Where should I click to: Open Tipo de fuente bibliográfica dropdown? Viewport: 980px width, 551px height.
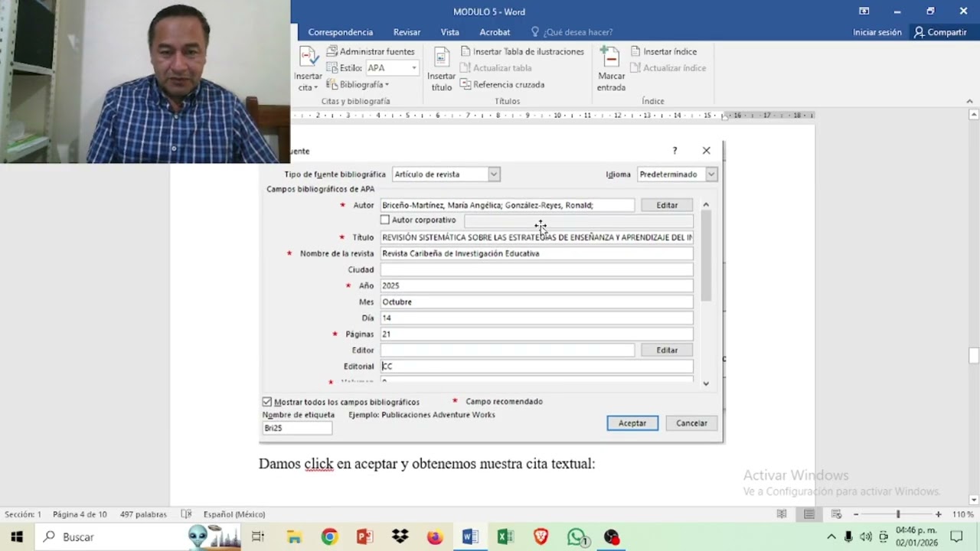coord(494,174)
